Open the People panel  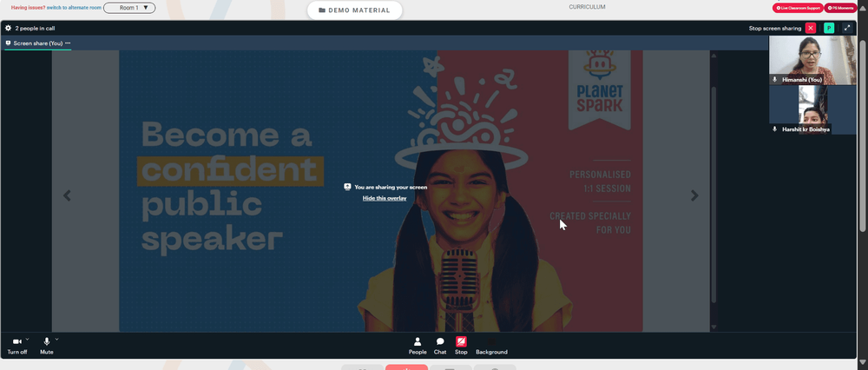coord(418,347)
